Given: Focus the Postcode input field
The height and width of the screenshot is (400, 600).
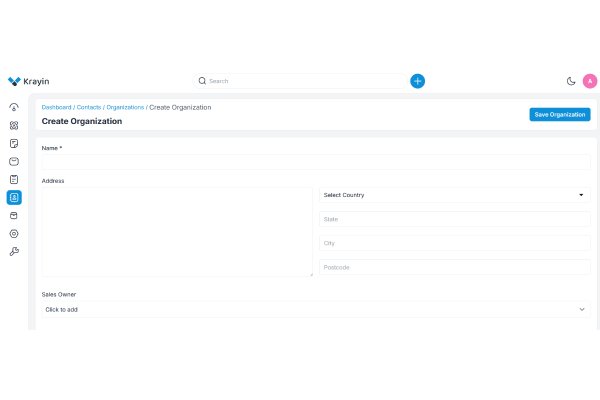Looking at the screenshot, I should (454, 267).
